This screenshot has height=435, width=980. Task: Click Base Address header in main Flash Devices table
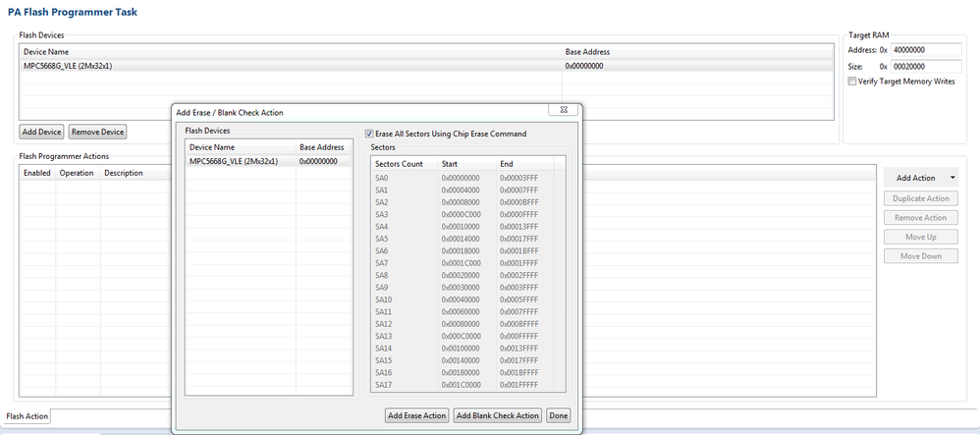tap(697, 52)
